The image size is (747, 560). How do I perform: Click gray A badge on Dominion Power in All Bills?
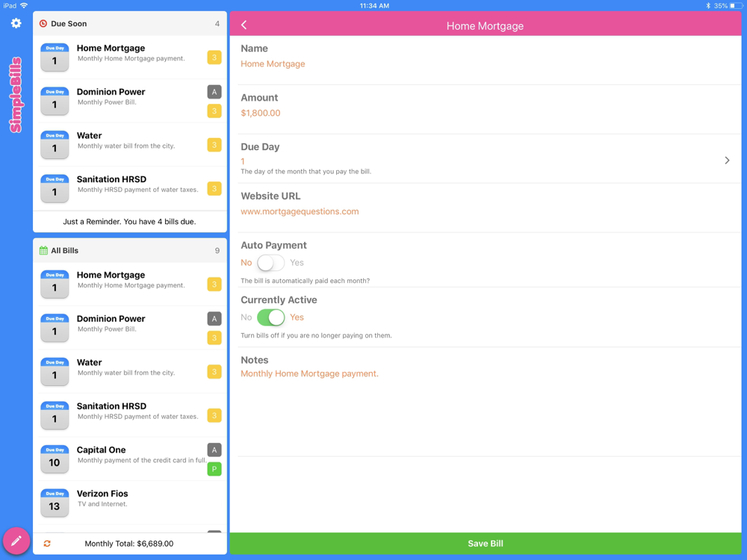[214, 319]
